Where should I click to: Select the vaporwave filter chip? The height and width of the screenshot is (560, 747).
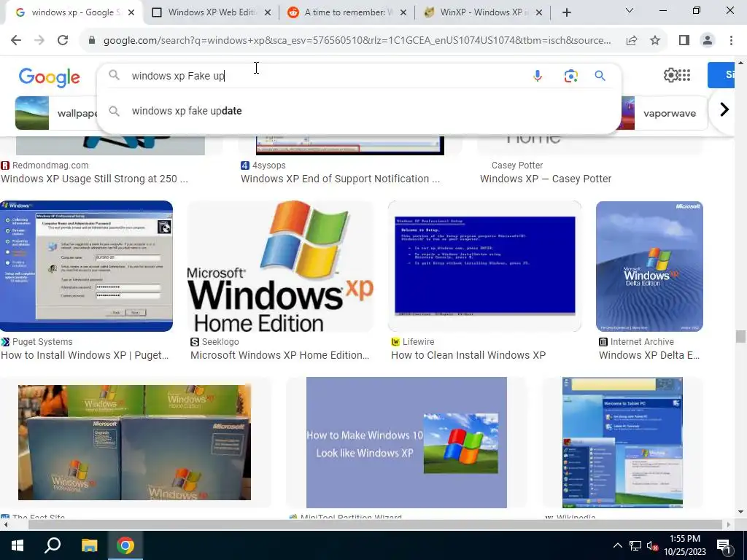point(665,113)
